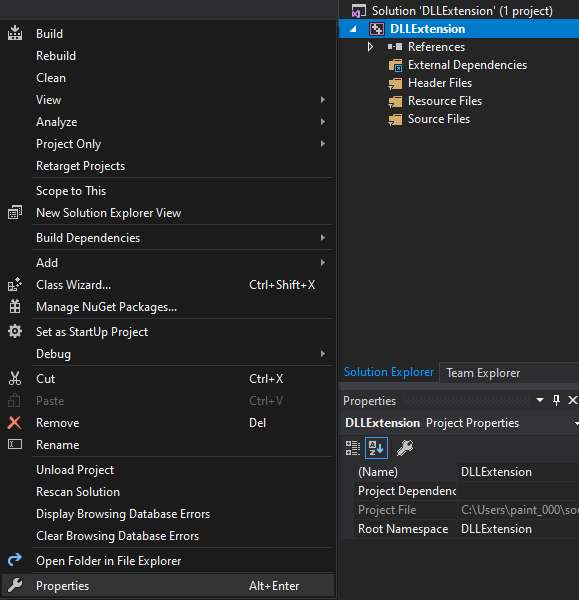
Task: Click the StartUp Project gear icon
Action: pos(15,331)
